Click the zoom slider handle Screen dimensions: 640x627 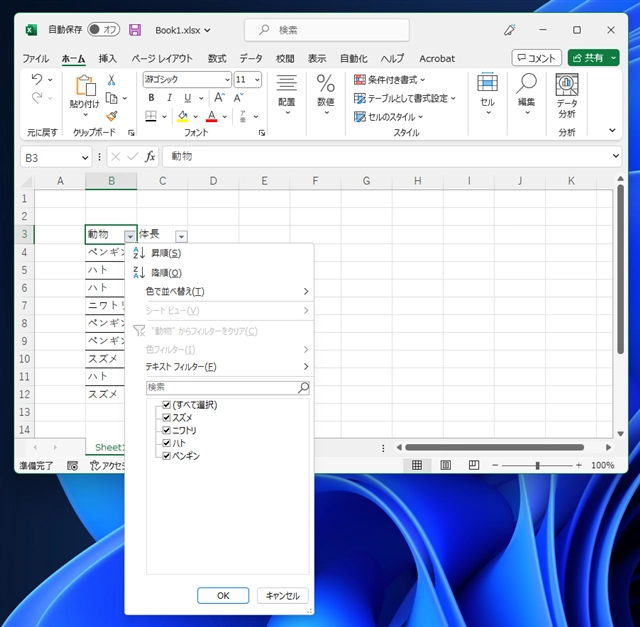(538, 465)
